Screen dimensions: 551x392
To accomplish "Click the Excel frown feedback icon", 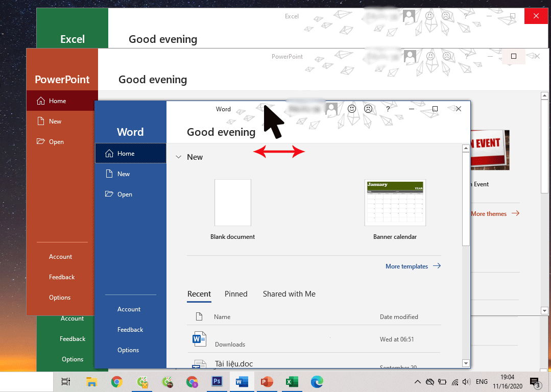I will pyautogui.click(x=446, y=16).
